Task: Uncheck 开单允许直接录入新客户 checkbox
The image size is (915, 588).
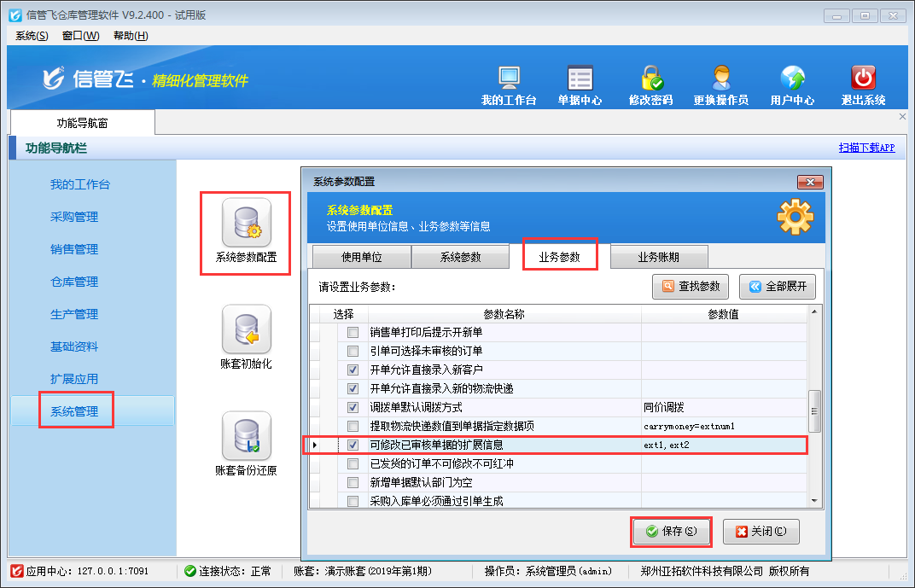Action: tap(353, 370)
